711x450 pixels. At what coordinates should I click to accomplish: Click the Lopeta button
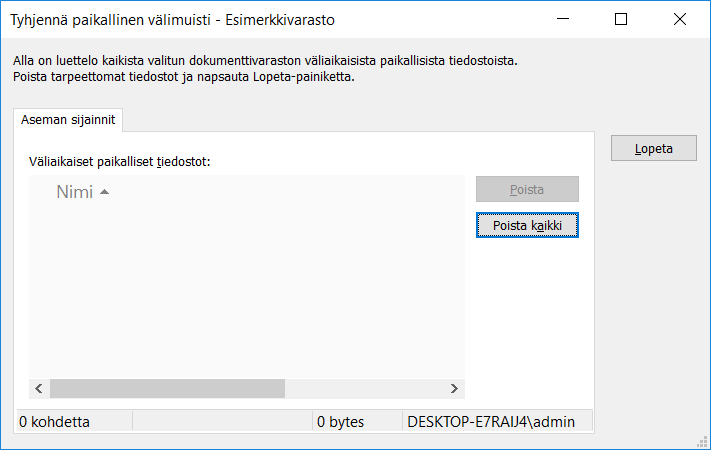click(654, 149)
